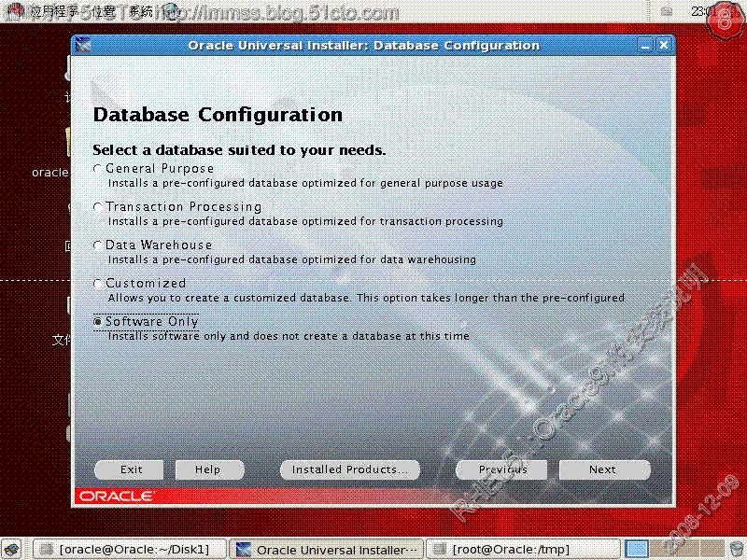
Task: Open the trash icon in the panel
Action: coord(736,549)
